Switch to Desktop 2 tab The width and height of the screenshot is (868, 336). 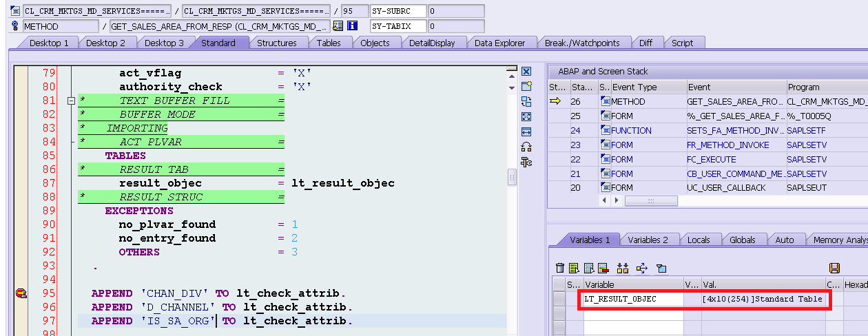(105, 43)
